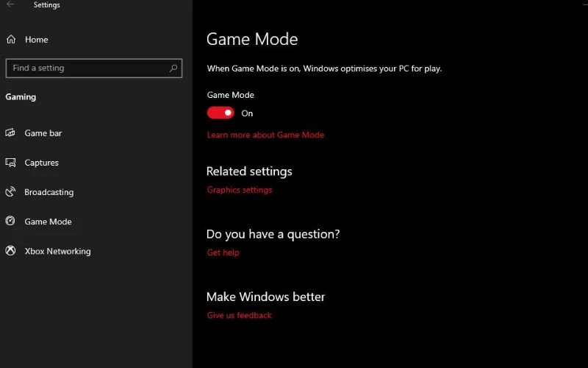Click the 'Make Windows better' heading
The width and height of the screenshot is (588, 368).
point(266,297)
